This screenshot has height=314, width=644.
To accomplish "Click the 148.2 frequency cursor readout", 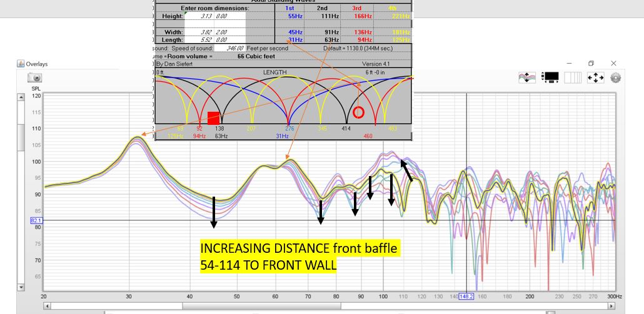I will 466,297.
